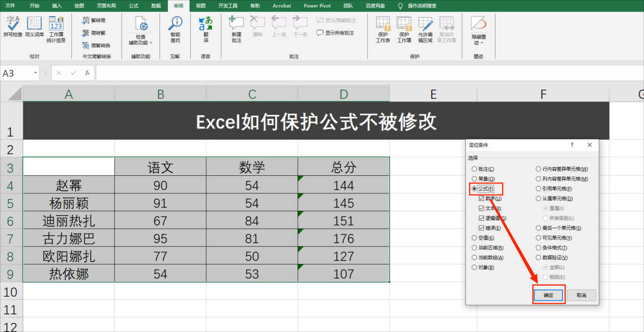Click the 确定 button in dialog
Screen dimensions: 644x332
(x=548, y=295)
